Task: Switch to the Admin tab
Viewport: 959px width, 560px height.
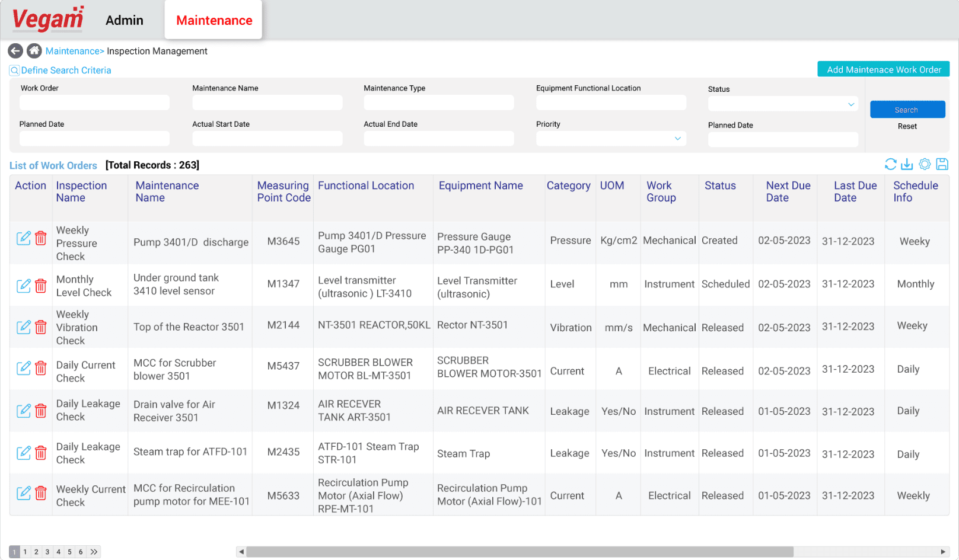Action: 124,20
